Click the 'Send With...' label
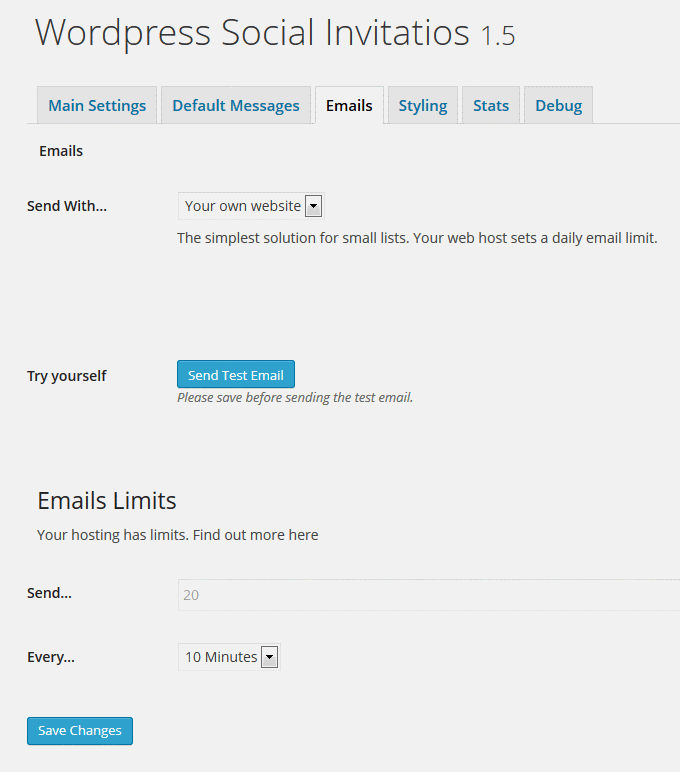The height and width of the screenshot is (772, 680). tap(67, 206)
